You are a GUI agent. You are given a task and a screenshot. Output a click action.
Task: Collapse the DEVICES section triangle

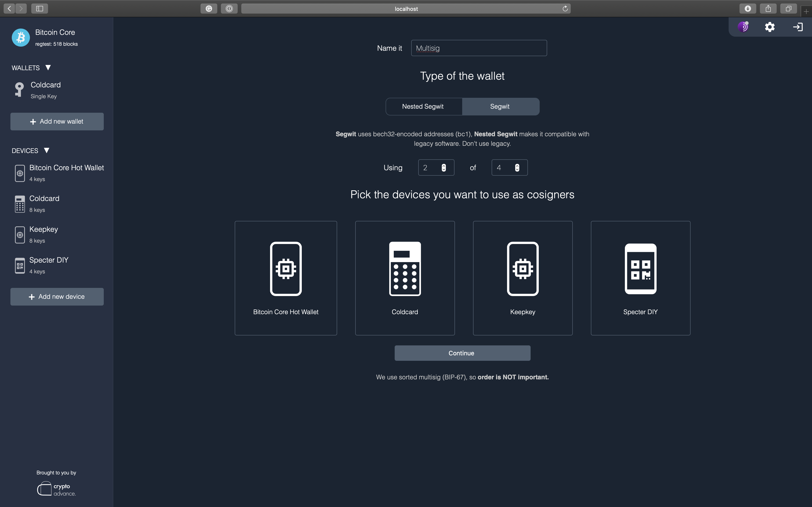click(47, 151)
